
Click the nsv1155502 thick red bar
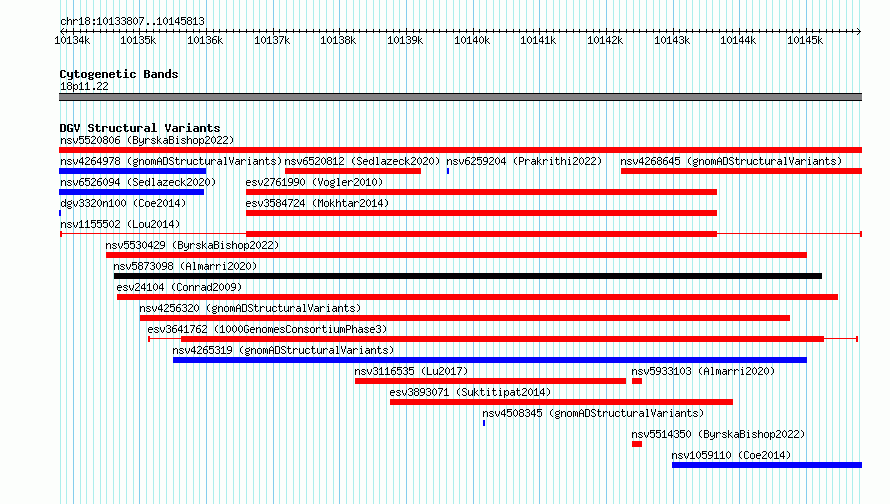(481, 234)
